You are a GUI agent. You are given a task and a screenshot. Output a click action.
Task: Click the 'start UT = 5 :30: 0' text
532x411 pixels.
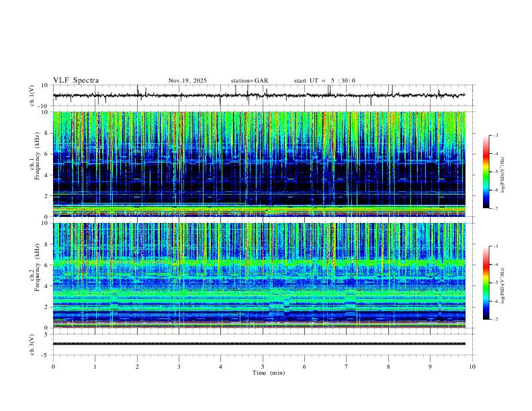point(324,81)
